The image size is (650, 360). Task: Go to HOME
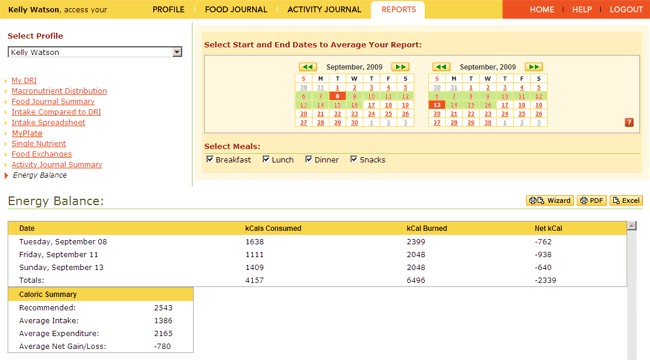coord(542,10)
